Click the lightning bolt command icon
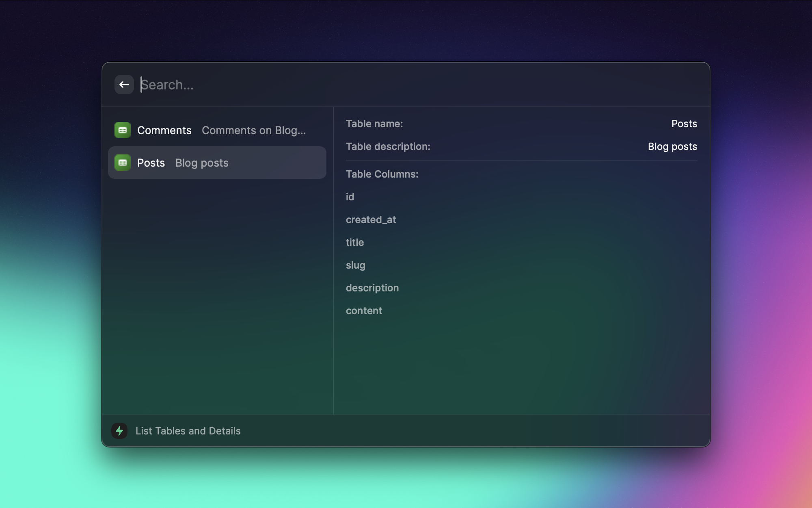The height and width of the screenshot is (508, 812). coord(119,431)
